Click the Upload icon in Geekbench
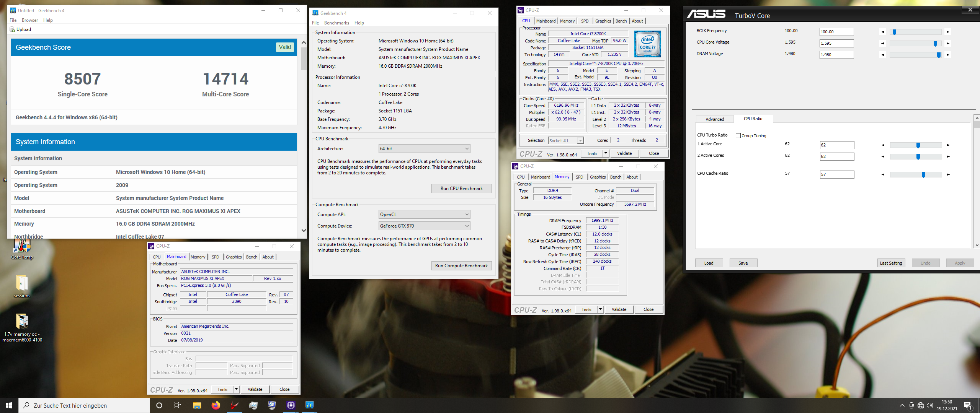 [x=12, y=29]
